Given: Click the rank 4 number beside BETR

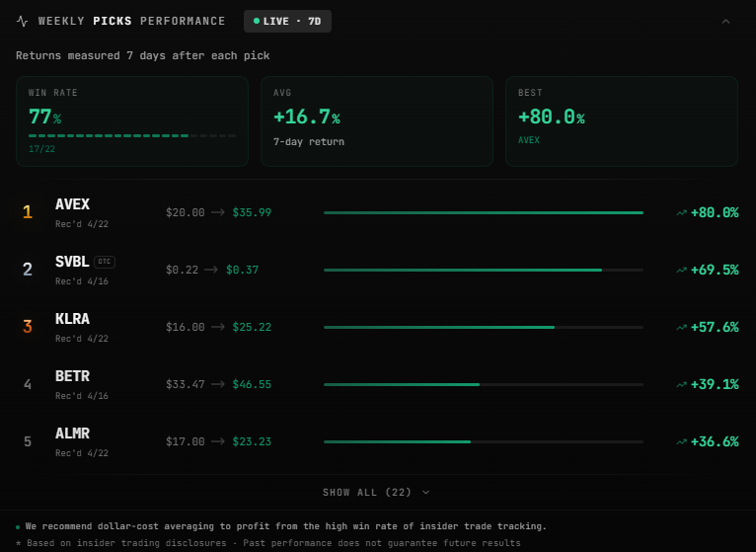Looking at the screenshot, I should coord(28,384).
